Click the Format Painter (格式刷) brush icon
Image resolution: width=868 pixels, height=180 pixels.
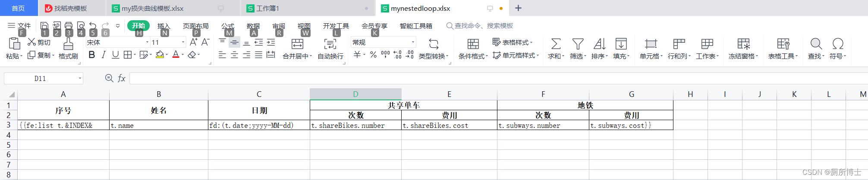point(68,44)
